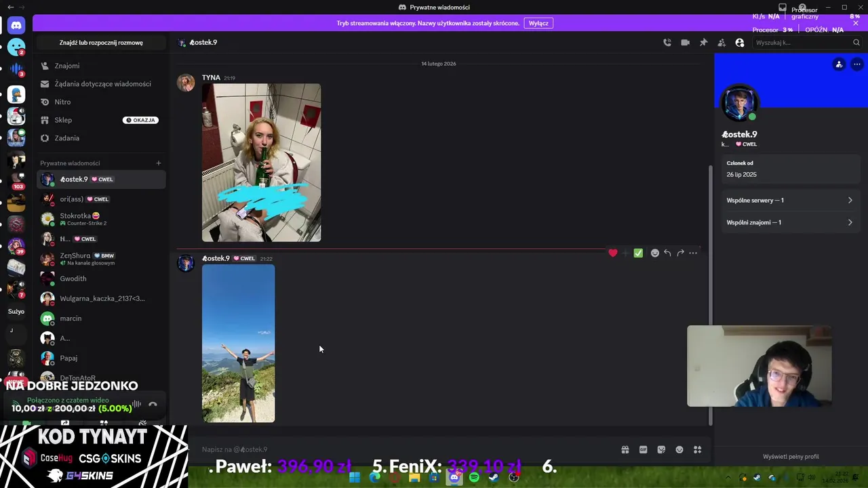
Task: Open the sticker picker
Action: tap(661, 449)
